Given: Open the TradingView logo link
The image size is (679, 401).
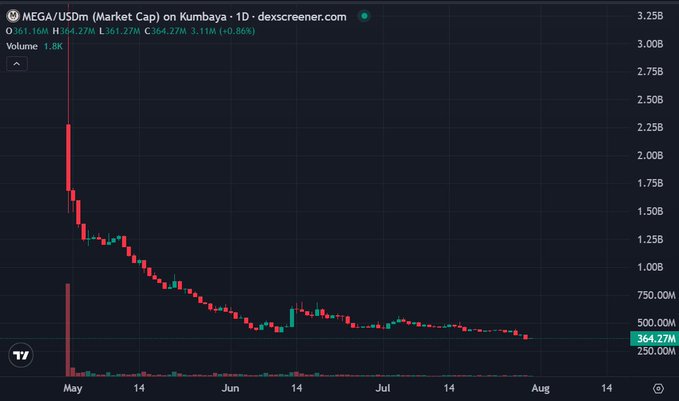Looking at the screenshot, I should click(21, 355).
